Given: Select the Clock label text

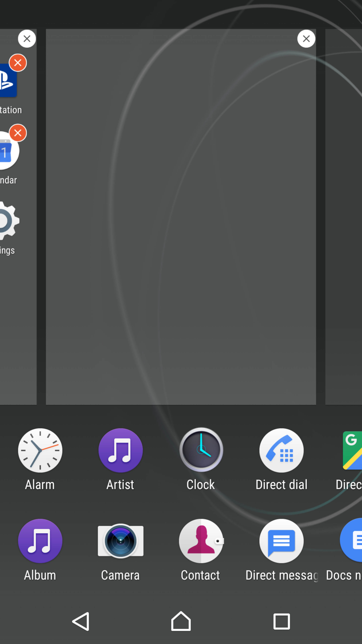Looking at the screenshot, I should [x=201, y=485].
